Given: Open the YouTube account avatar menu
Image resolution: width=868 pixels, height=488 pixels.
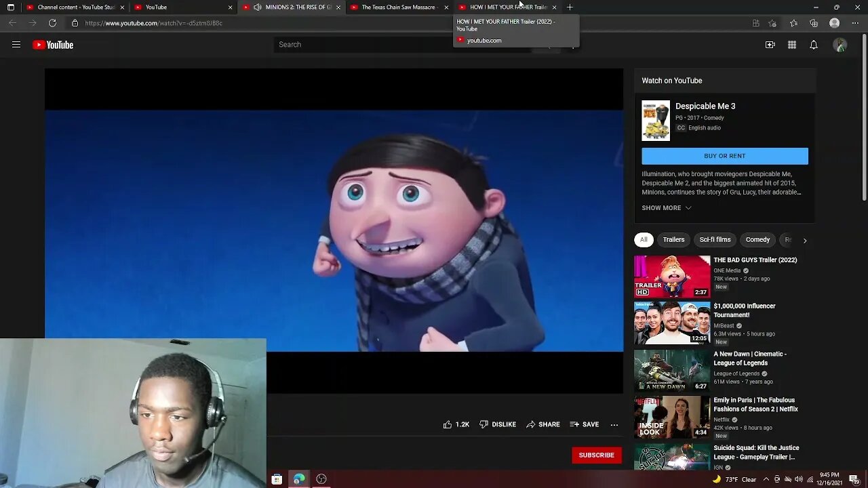Looking at the screenshot, I should coord(840,45).
